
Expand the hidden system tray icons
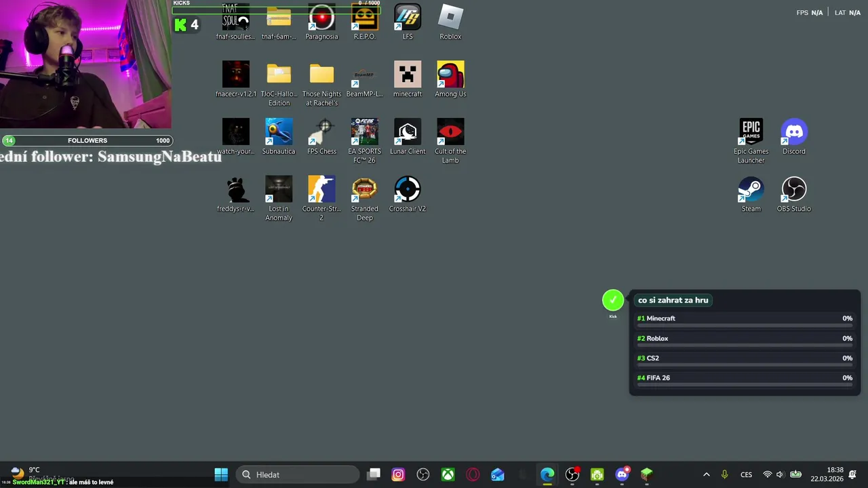pos(706,474)
